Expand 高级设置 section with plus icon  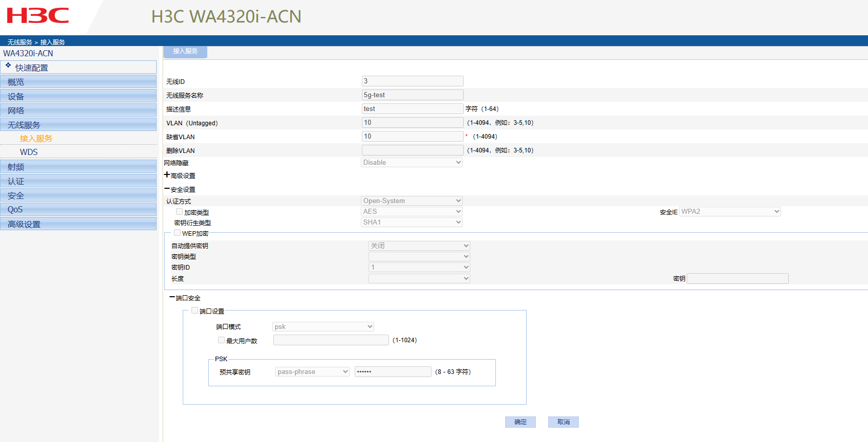point(167,175)
